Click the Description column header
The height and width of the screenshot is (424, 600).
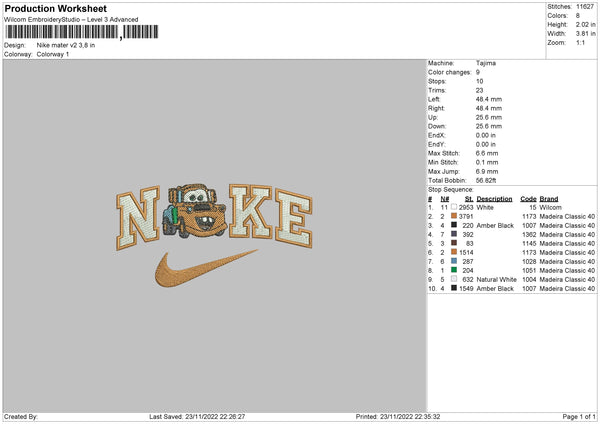click(x=494, y=199)
